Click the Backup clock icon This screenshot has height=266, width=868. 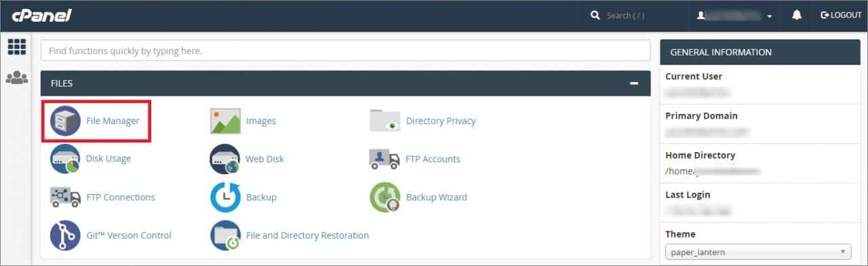tap(225, 197)
